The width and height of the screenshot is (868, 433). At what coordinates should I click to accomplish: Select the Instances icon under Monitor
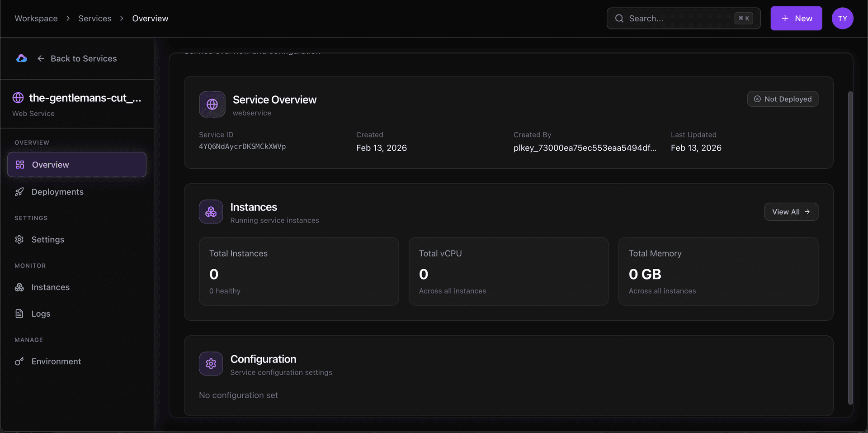[x=19, y=287]
